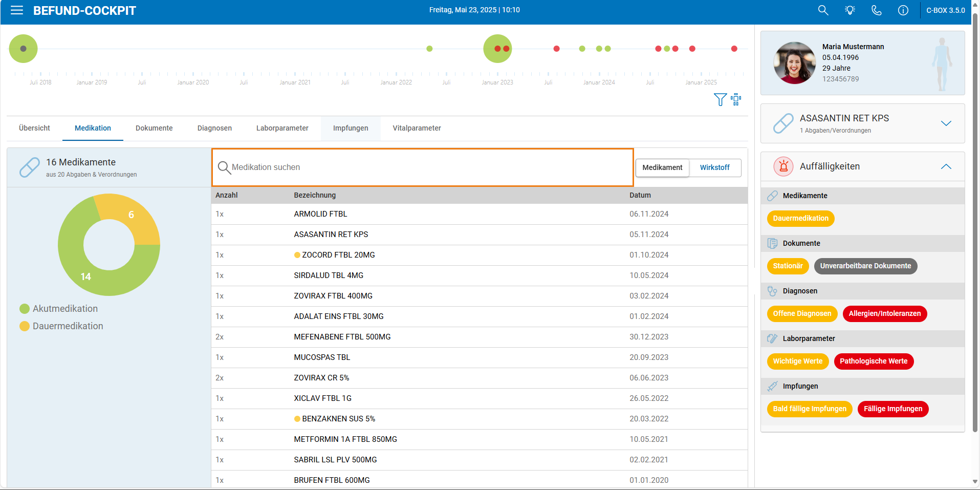Click the Allergien/Intoleranzen tag

[885, 313]
